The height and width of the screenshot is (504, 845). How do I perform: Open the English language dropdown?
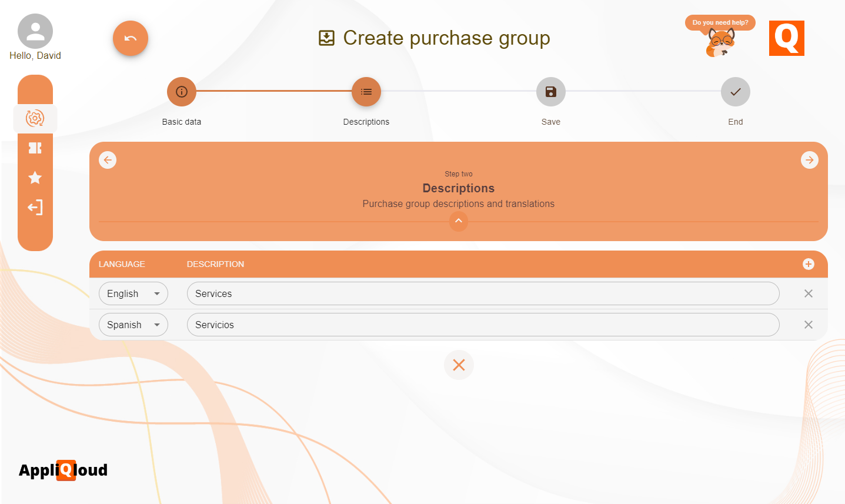pos(133,293)
